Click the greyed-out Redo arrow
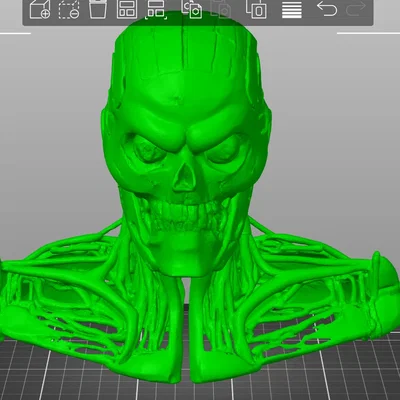This screenshot has width=400, height=400. pyautogui.click(x=356, y=9)
